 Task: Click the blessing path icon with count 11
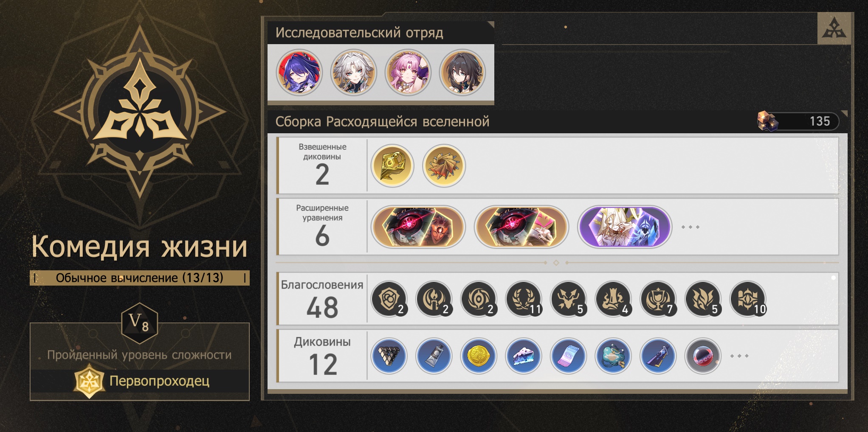pyautogui.click(x=524, y=299)
